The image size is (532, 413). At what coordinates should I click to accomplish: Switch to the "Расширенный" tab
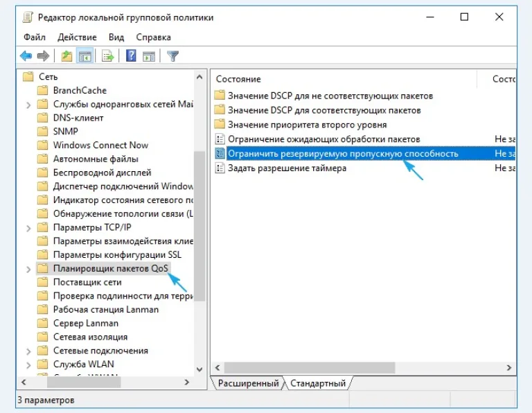tap(248, 383)
